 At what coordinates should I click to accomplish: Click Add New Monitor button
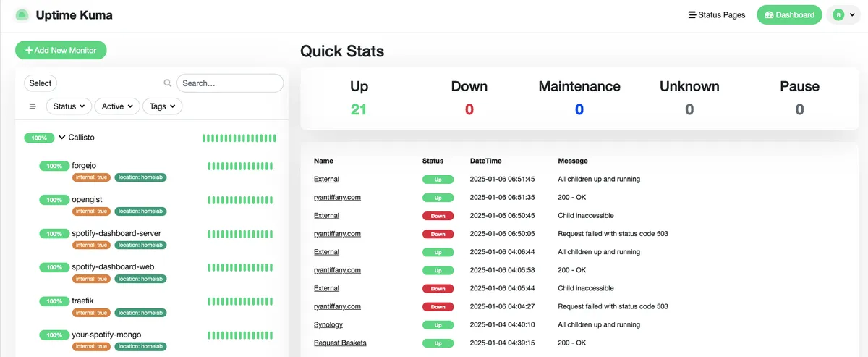(61, 51)
